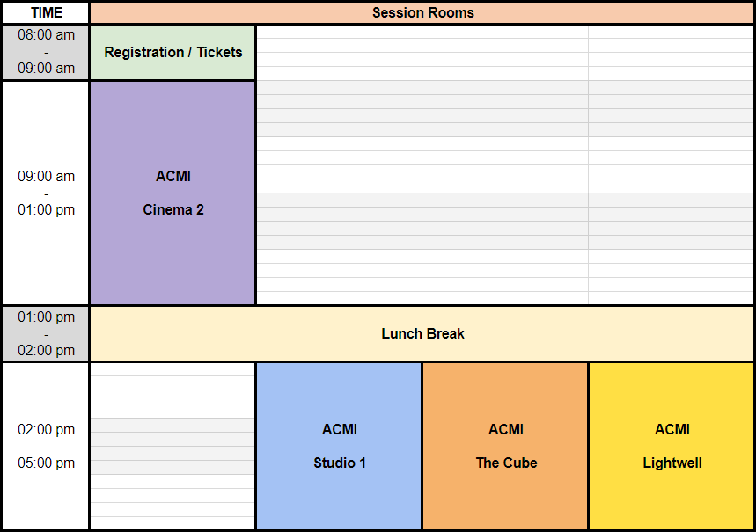Image resolution: width=756 pixels, height=532 pixels.
Task: Open the purple ACMI Cinema 2 session block
Action: point(172,193)
